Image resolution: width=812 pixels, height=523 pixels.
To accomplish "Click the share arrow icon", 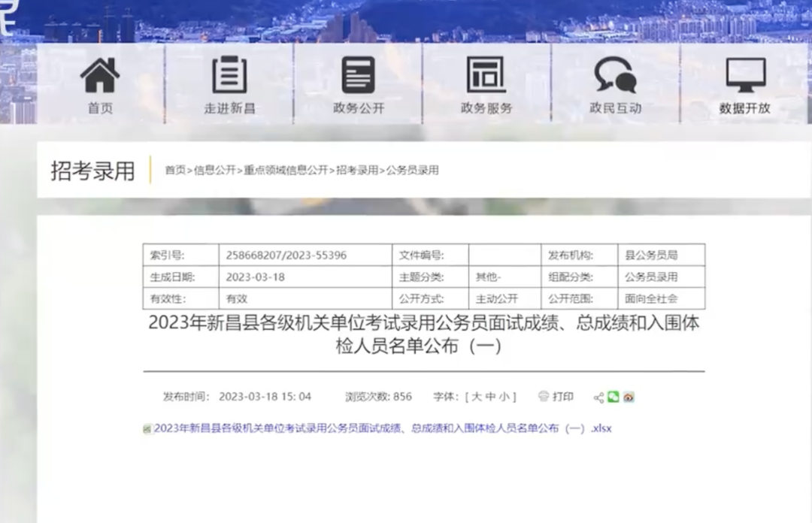I will coord(598,398).
